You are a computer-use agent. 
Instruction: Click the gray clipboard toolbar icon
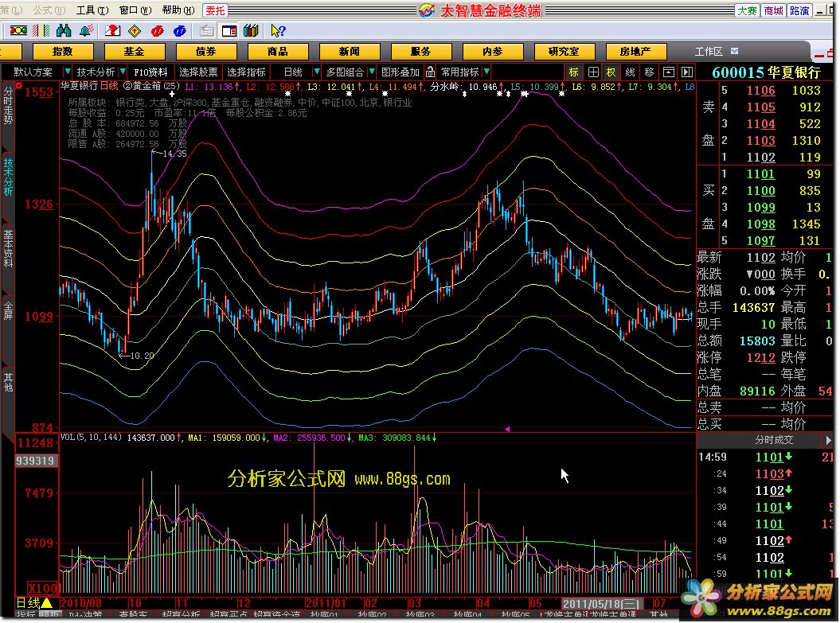207,31
